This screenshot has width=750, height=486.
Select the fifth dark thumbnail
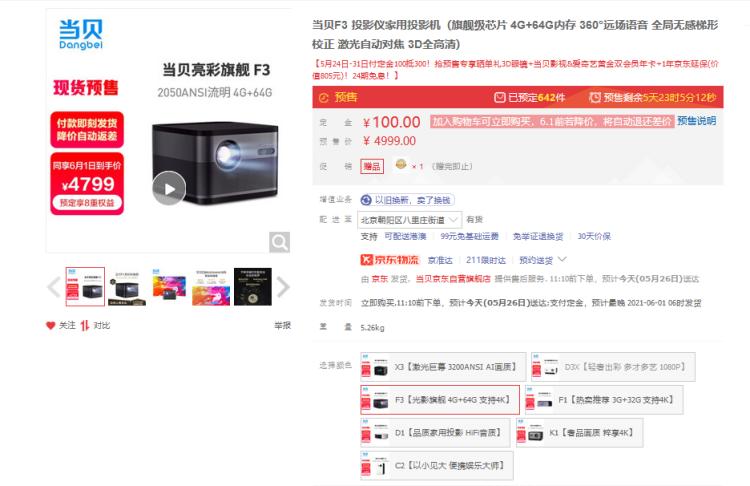click(253, 287)
